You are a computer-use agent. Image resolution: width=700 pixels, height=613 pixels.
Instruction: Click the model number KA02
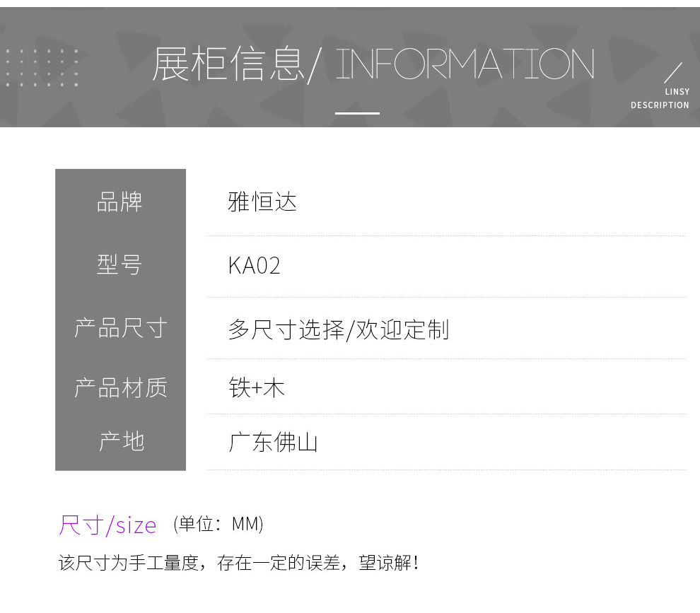(x=255, y=266)
